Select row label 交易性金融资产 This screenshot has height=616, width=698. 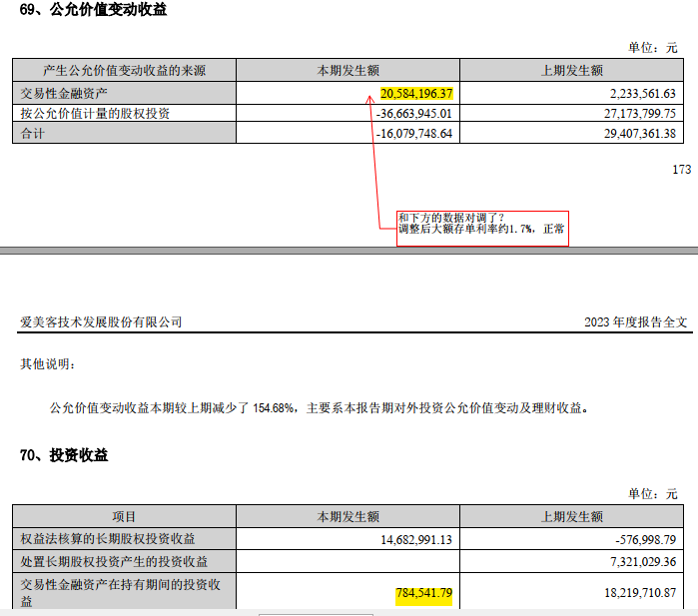coord(64,94)
